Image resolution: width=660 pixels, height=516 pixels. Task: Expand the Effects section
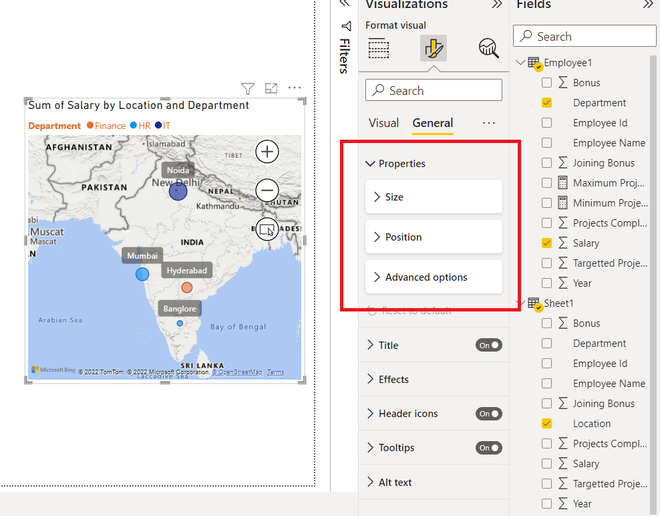coord(370,379)
